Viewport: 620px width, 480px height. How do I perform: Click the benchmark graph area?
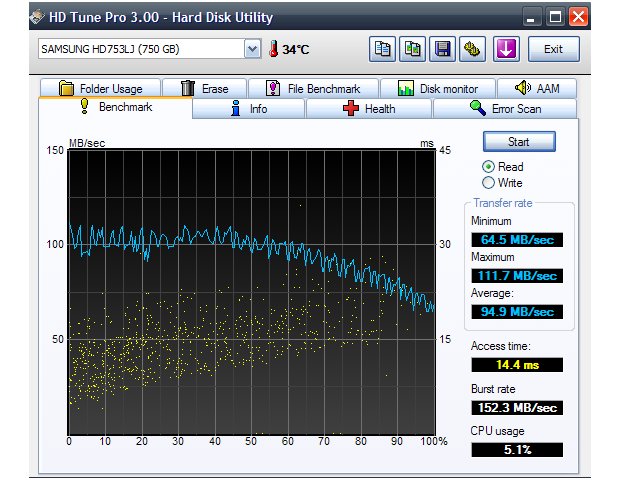252,292
